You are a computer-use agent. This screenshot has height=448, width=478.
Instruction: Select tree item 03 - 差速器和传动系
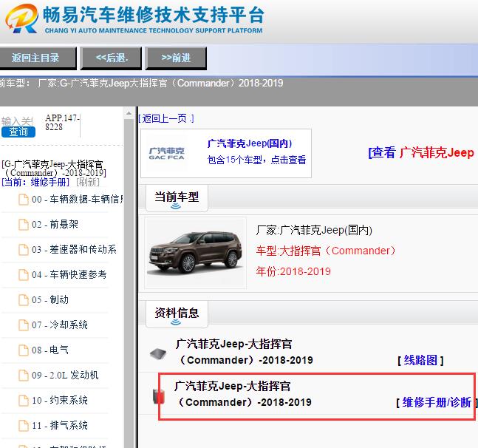click(x=74, y=249)
